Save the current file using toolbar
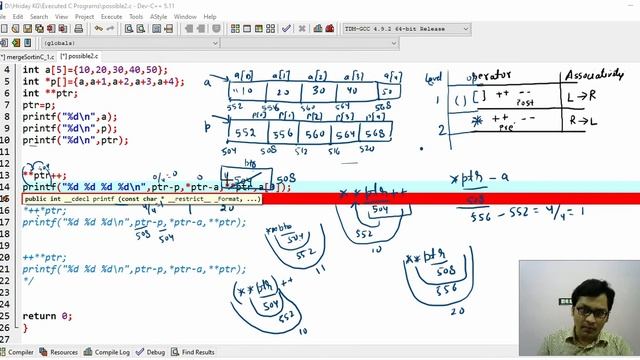This screenshot has width=640, height=360. coord(27,29)
